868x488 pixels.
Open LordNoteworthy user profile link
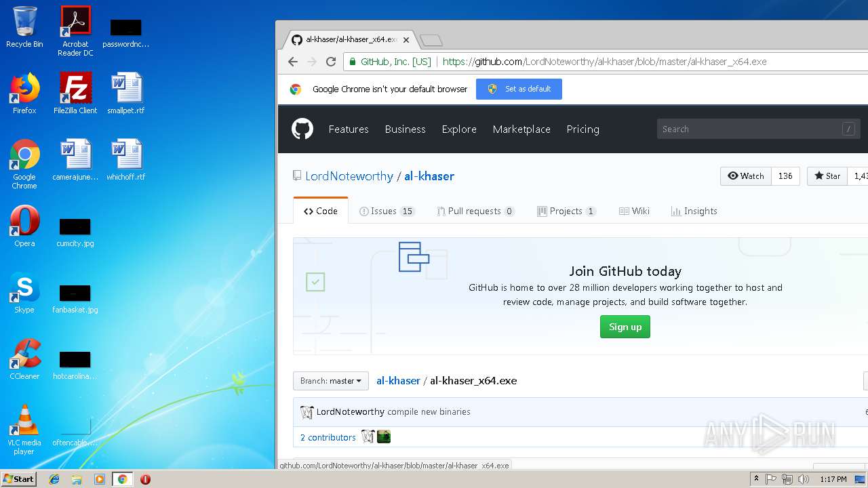[x=349, y=176]
